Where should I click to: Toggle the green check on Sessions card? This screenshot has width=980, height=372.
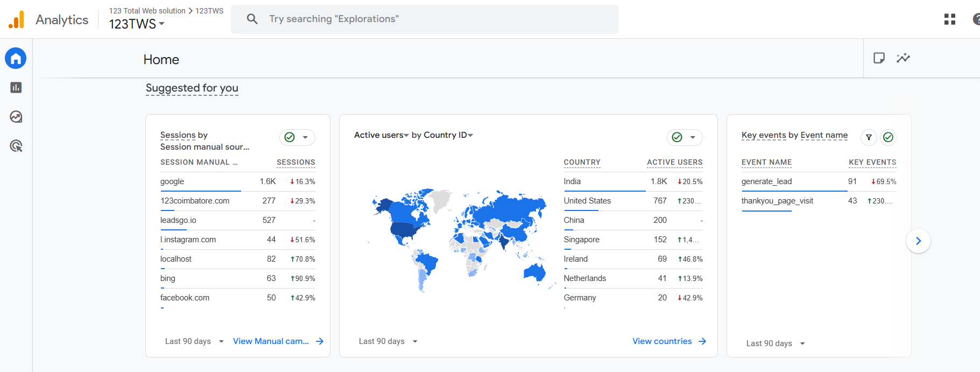[290, 137]
